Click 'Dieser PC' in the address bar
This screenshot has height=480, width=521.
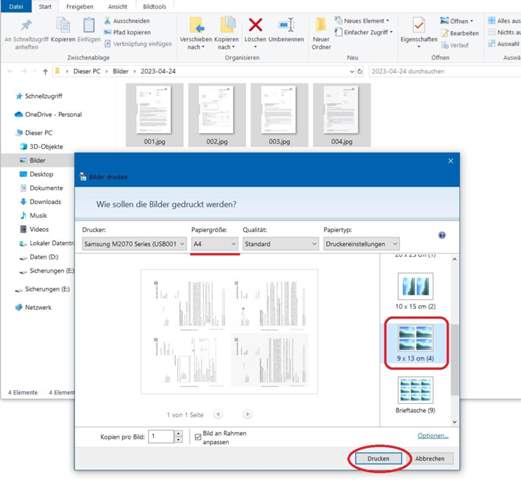[87, 71]
